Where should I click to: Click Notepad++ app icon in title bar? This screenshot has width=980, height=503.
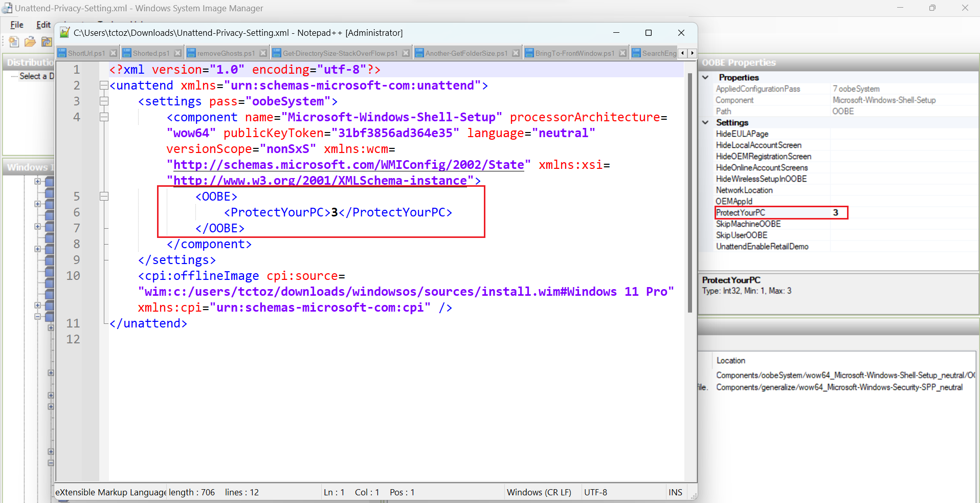pos(64,33)
